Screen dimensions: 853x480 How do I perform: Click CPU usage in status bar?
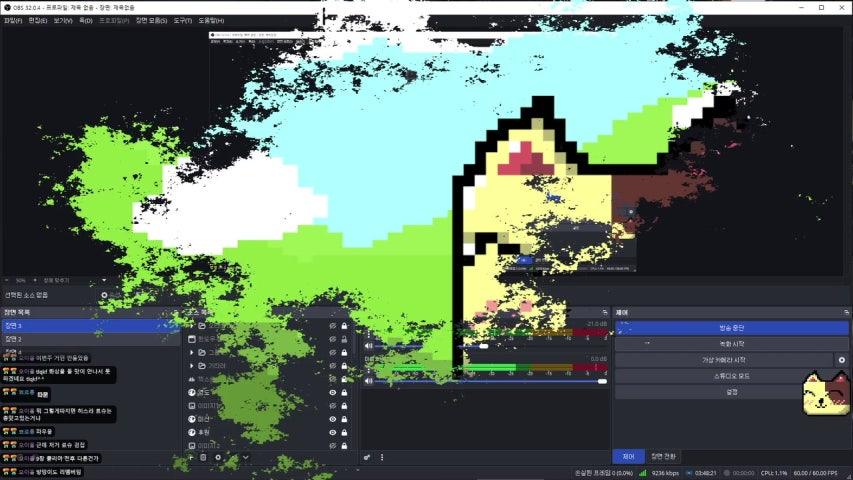(774, 473)
